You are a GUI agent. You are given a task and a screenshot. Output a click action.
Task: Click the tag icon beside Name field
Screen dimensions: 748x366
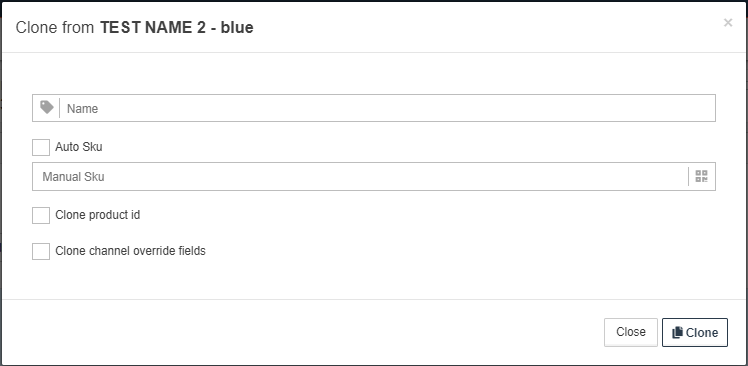(x=46, y=107)
